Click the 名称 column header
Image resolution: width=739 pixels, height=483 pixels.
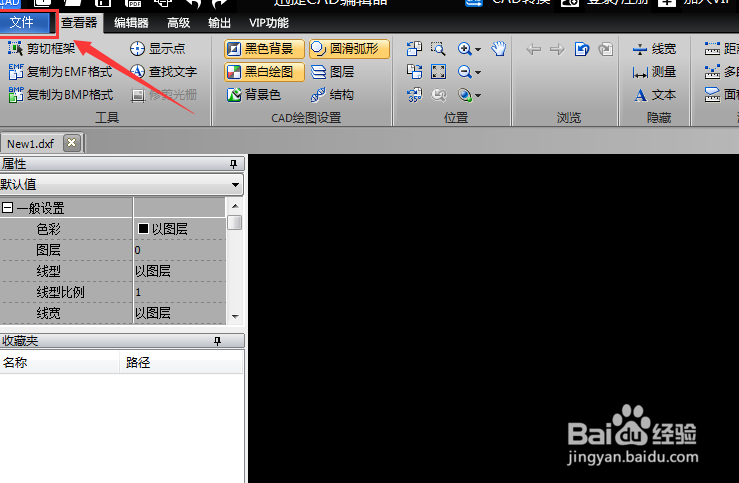(59, 362)
